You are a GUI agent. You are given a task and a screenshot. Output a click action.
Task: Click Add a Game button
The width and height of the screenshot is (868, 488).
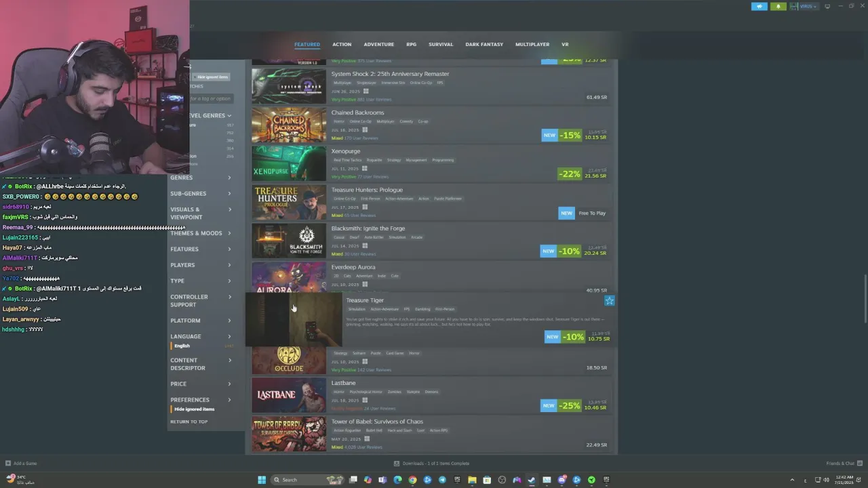21,464
